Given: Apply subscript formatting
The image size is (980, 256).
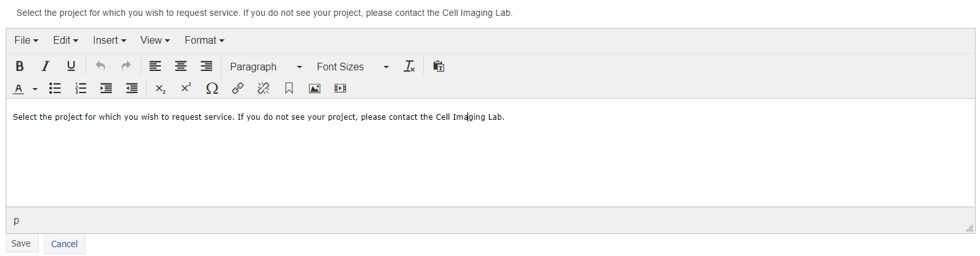Looking at the screenshot, I should 161,89.
